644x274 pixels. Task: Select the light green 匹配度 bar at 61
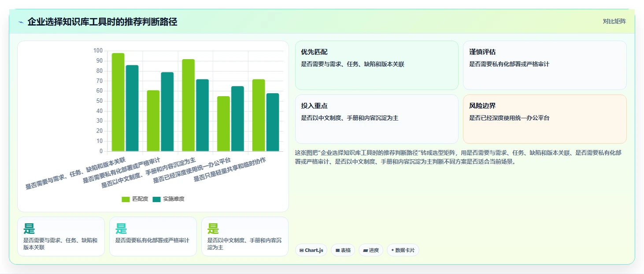pos(153,121)
